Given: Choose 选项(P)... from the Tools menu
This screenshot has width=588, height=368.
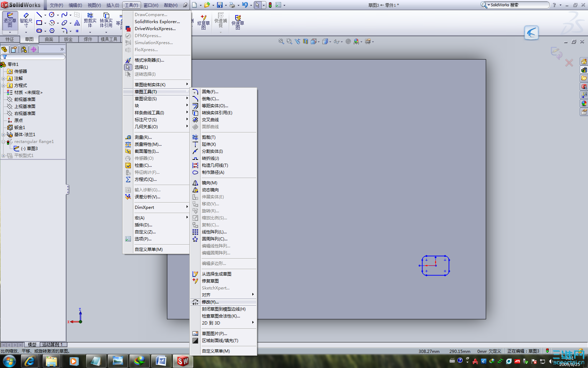Looking at the screenshot, I should coord(157,239).
